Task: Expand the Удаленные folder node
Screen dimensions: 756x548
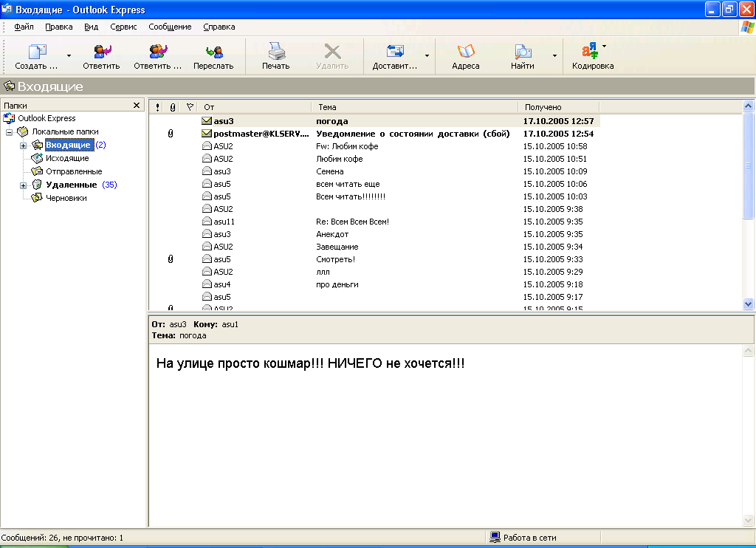Action: 23,185
